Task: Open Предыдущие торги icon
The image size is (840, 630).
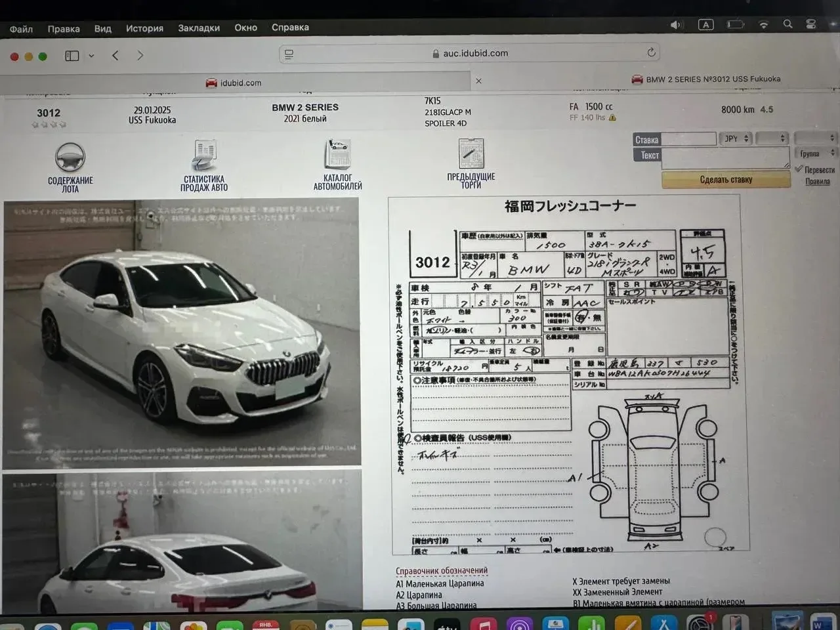Action: tap(471, 154)
